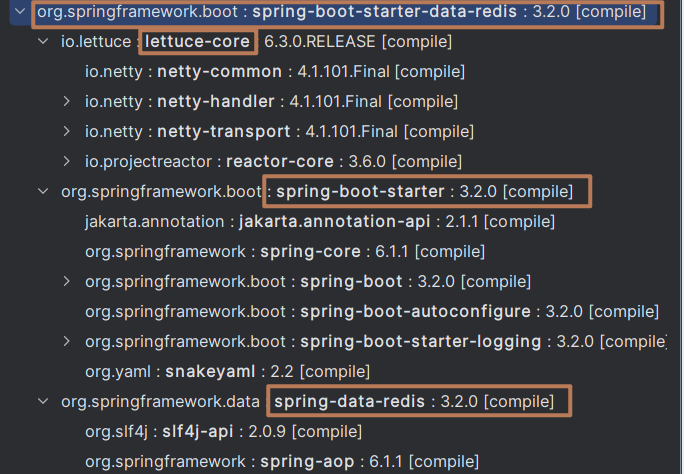Image resolution: width=684 pixels, height=474 pixels.
Task: Collapse the io.lettuce lettuce-core node
Action: click(x=42, y=43)
